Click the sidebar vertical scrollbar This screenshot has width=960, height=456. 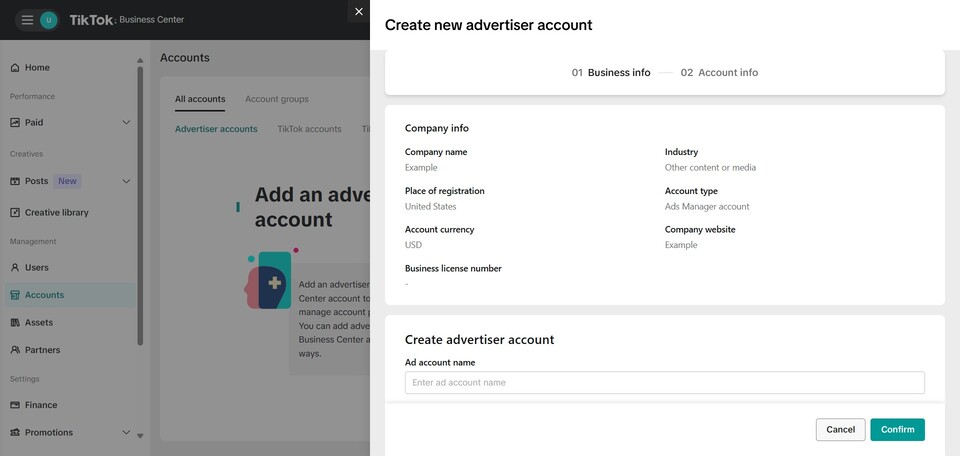pos(140,200)
